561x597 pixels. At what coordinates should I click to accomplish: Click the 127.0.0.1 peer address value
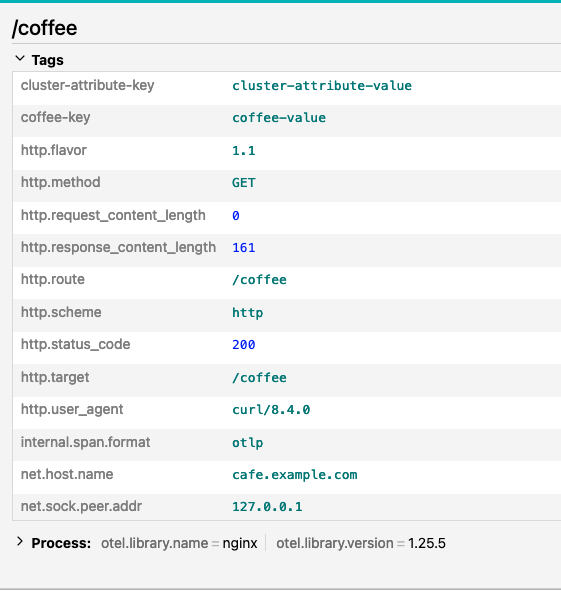tap(267, 507)
